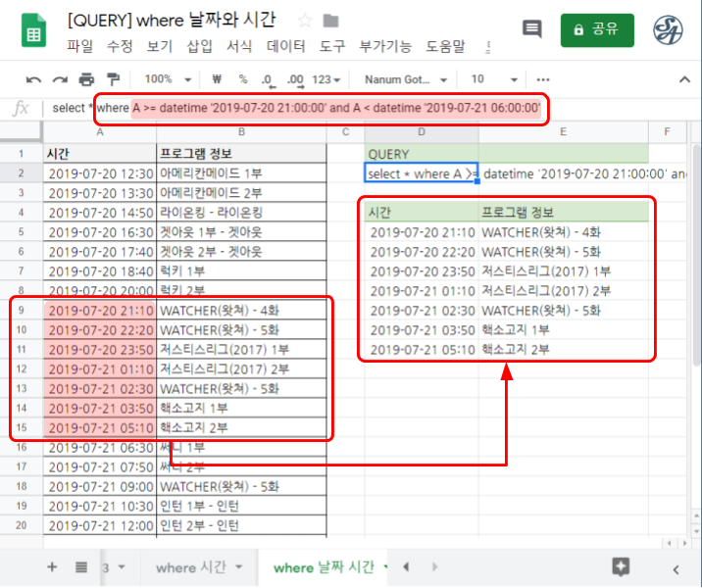702x588 pixels.
Task: Click '시간' header in cell A1
Action: pos(100,154)
